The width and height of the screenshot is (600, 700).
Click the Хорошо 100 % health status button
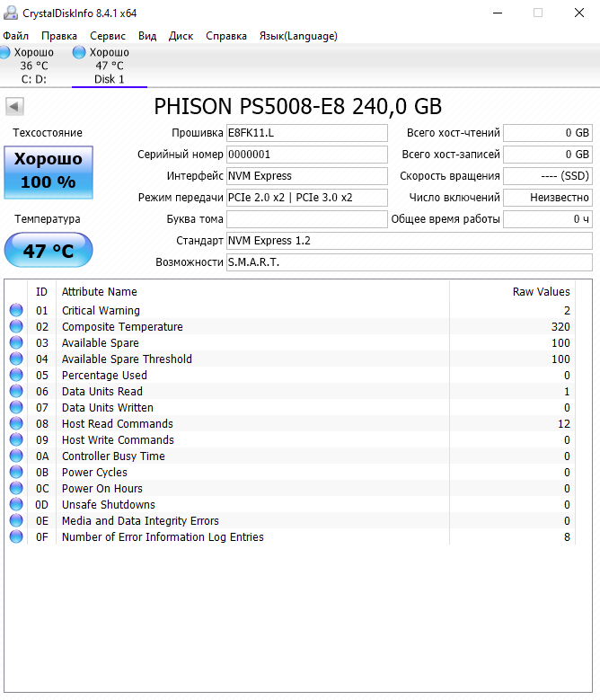[x=49, y=172]
